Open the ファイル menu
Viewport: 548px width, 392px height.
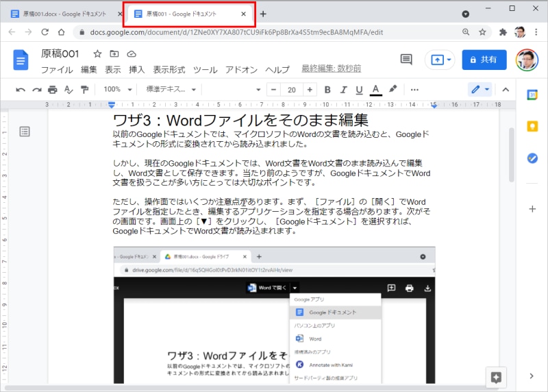(x=57, y=70)
